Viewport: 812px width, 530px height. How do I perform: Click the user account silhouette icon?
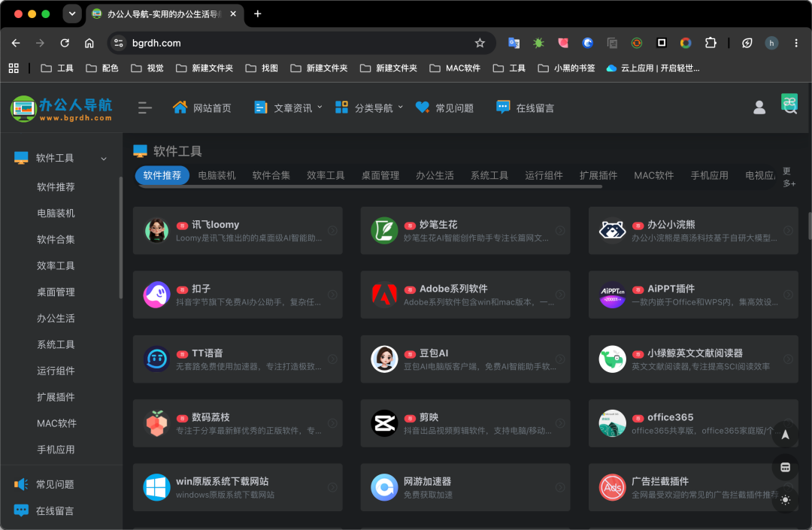point(759,108)
